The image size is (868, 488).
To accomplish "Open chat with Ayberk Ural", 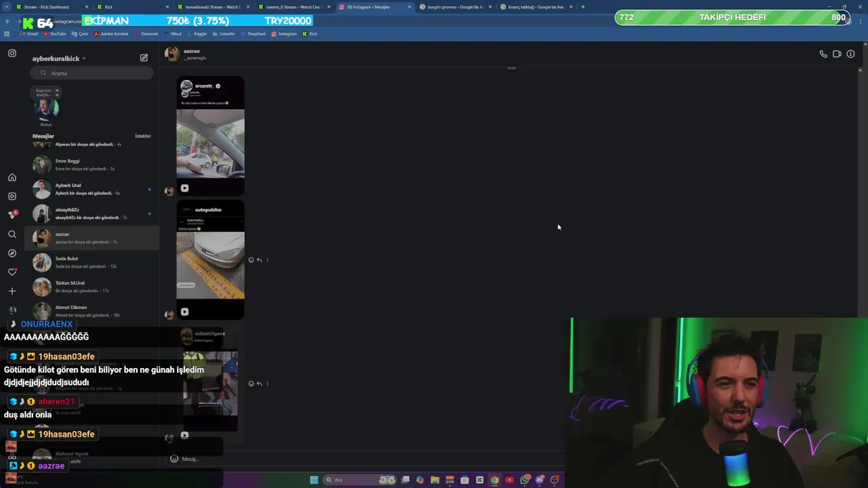I will (92, 189).
